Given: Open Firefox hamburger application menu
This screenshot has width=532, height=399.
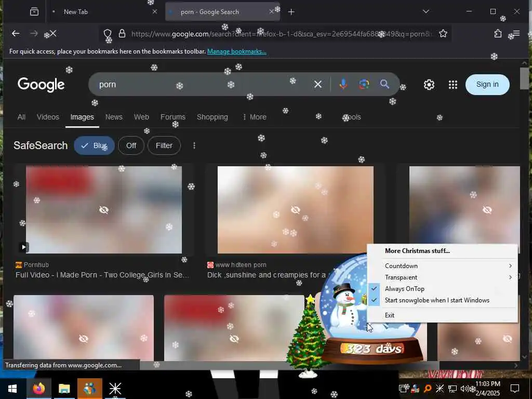Looking at the screenshot, I should (x=516, y=33).
